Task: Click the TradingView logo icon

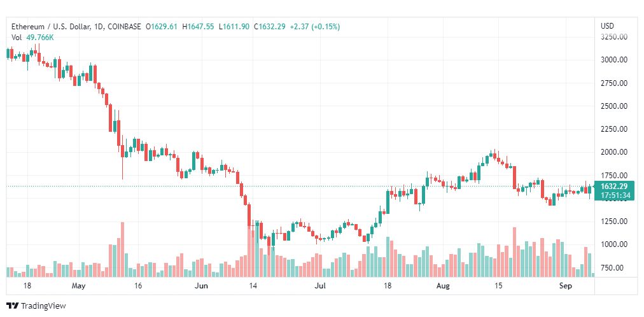Action: (x=13, y=306)
